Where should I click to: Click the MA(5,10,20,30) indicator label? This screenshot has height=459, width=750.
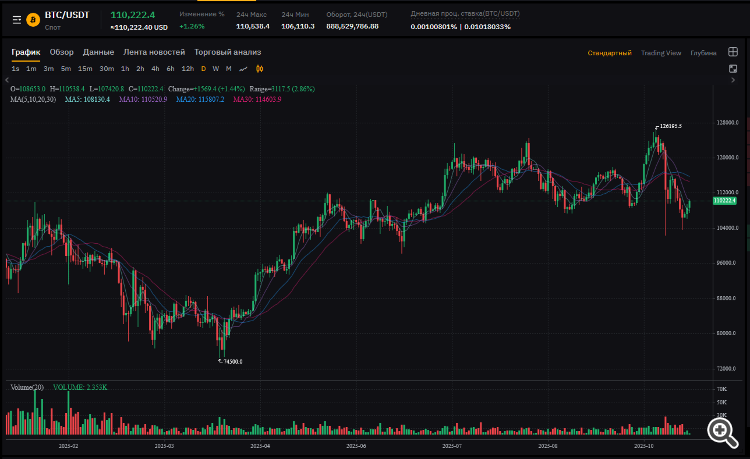tap(33, 99)
